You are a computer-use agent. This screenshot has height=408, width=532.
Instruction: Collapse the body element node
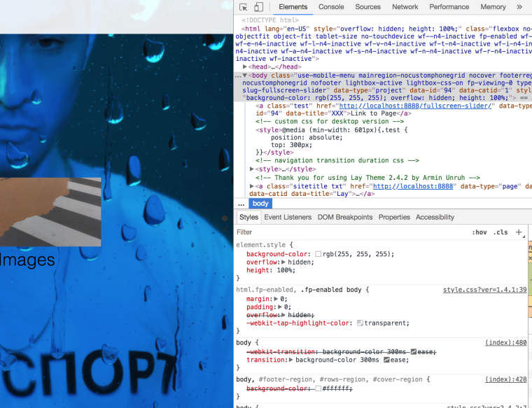click(245, 75)
